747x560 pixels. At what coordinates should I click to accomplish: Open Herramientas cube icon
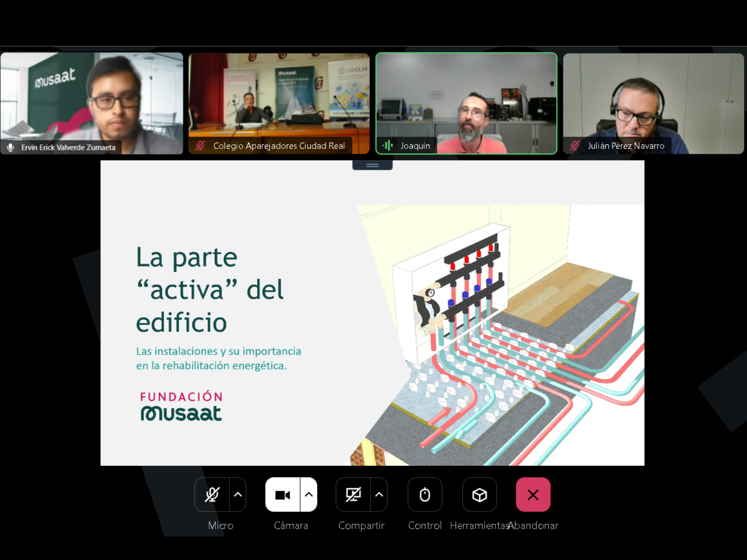coord(479,495)
